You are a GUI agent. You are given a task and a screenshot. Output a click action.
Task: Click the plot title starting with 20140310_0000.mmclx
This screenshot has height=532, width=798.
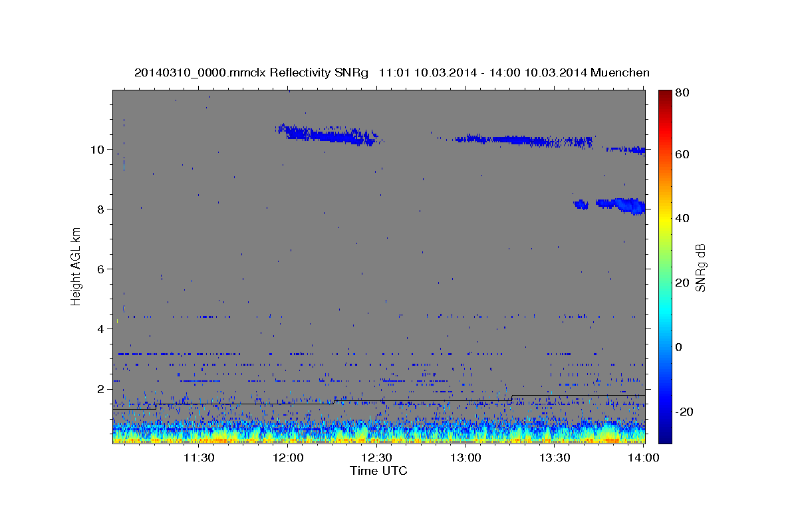(x=392, y=72)
